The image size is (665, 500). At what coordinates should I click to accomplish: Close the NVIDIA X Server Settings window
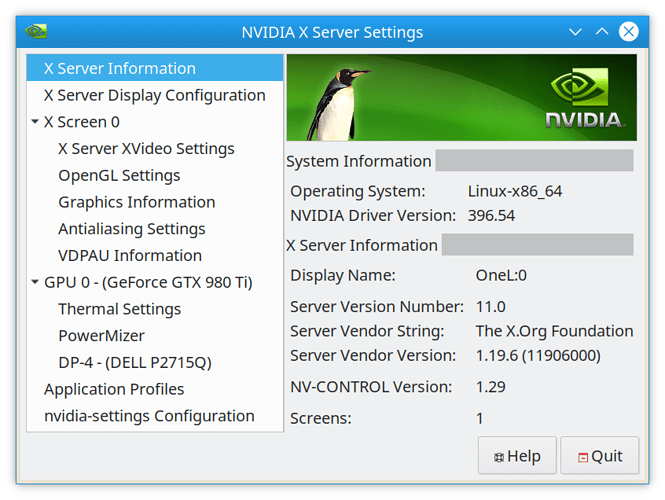[629, 31]
